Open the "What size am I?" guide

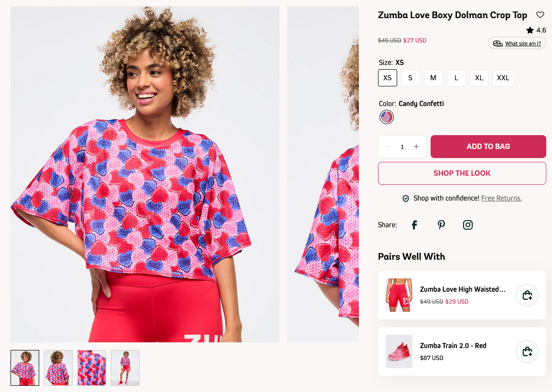coord(517,43)
